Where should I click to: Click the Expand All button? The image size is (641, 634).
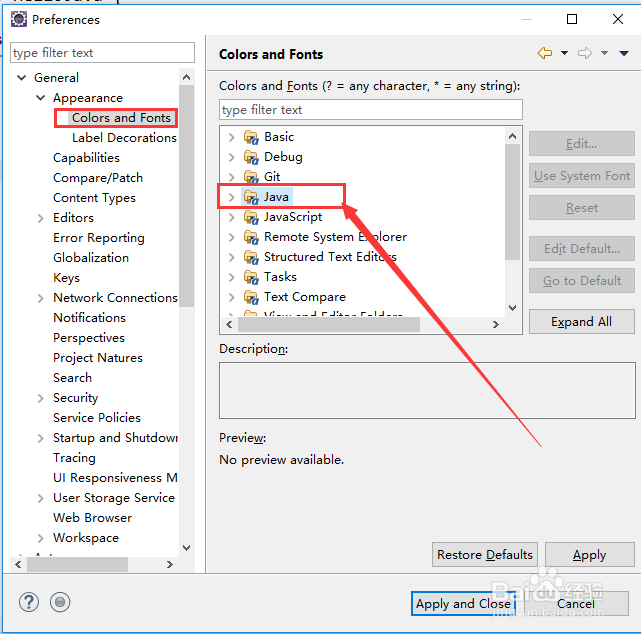[x=581, y=322]
